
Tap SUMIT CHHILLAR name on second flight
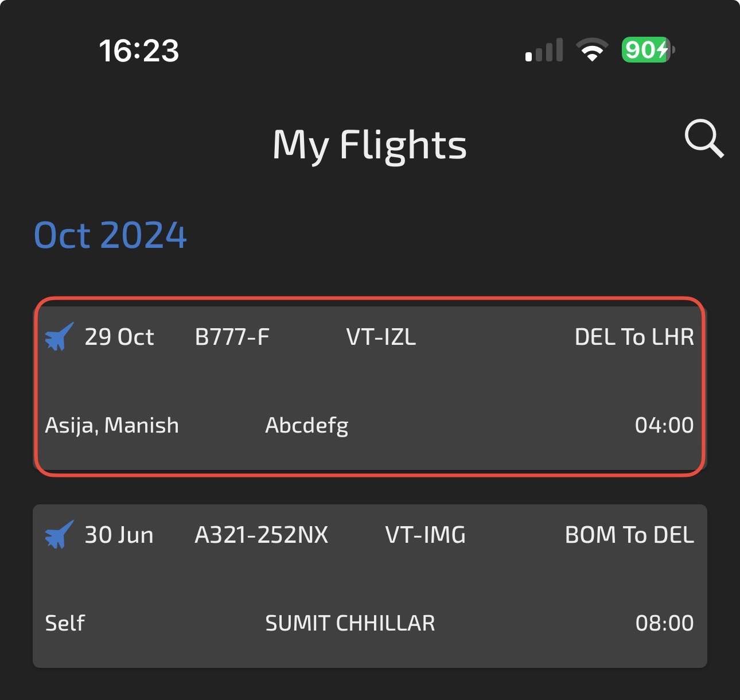click(350, 623)
